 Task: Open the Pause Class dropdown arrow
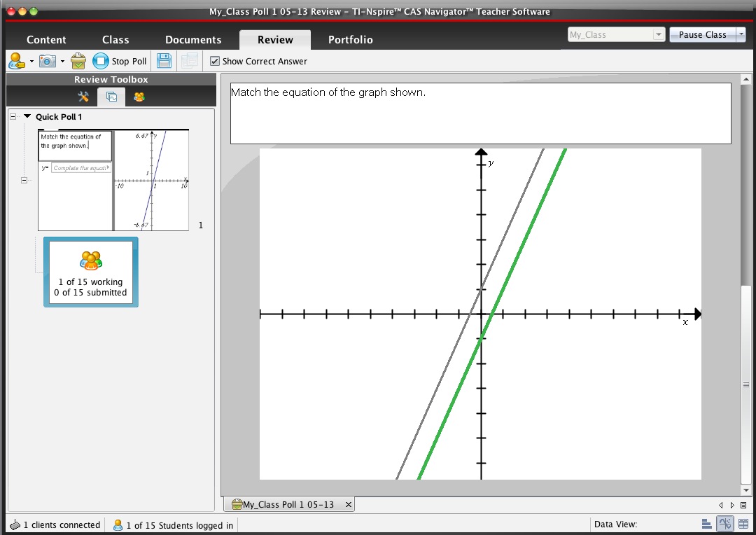(x=741, y=35)
